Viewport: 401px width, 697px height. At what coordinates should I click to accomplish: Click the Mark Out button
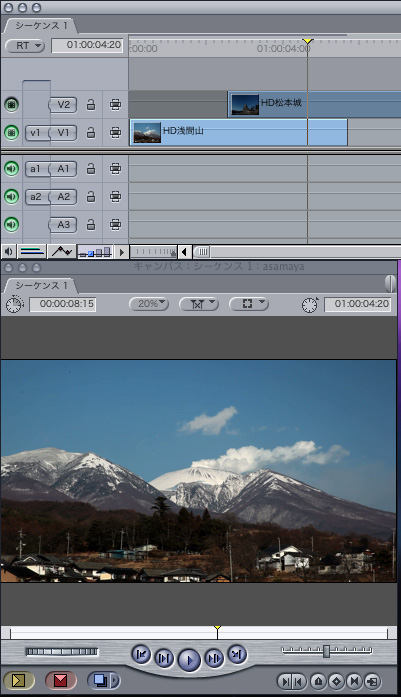299,681
